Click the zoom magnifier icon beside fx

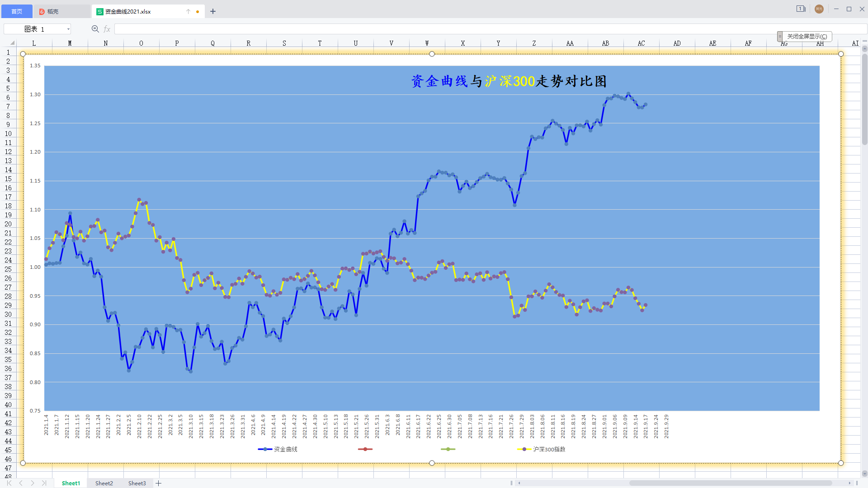coord(95,29)
